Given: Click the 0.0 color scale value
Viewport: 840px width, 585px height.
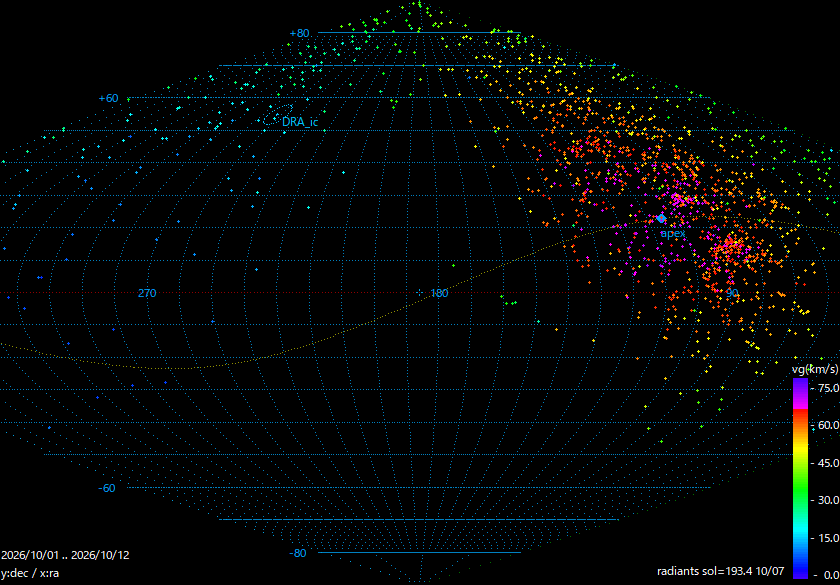Looking at the screenshot, I should click(830, 575).
